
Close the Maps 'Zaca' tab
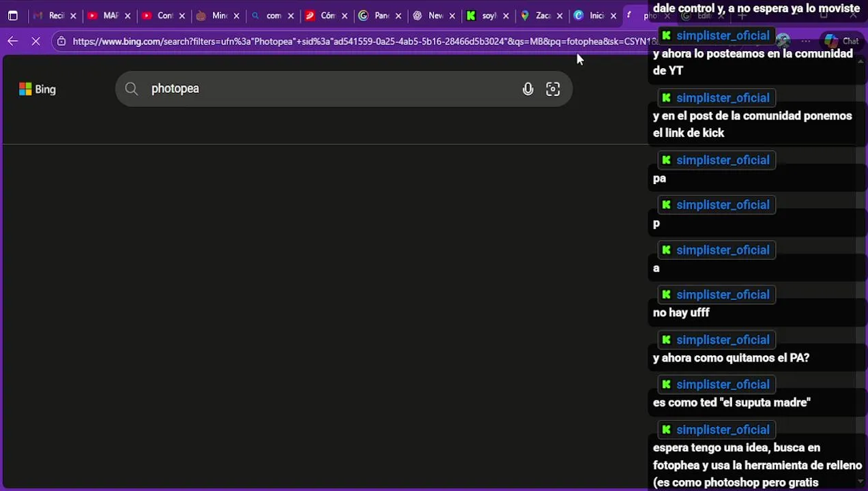560,16
